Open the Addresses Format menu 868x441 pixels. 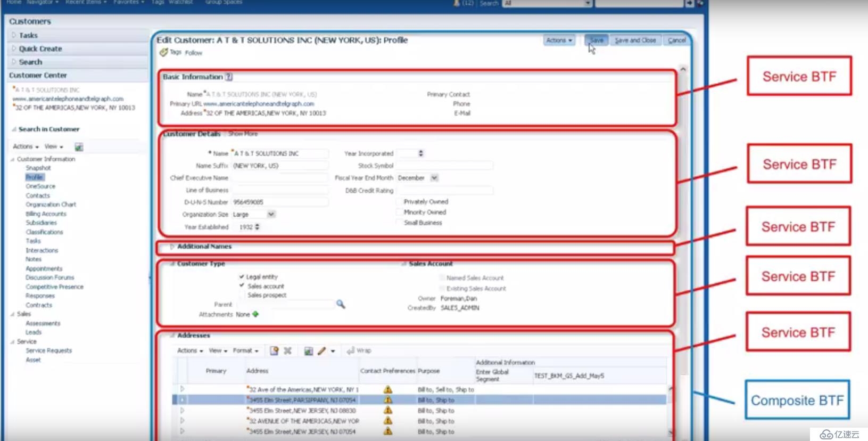pos(245,350)
